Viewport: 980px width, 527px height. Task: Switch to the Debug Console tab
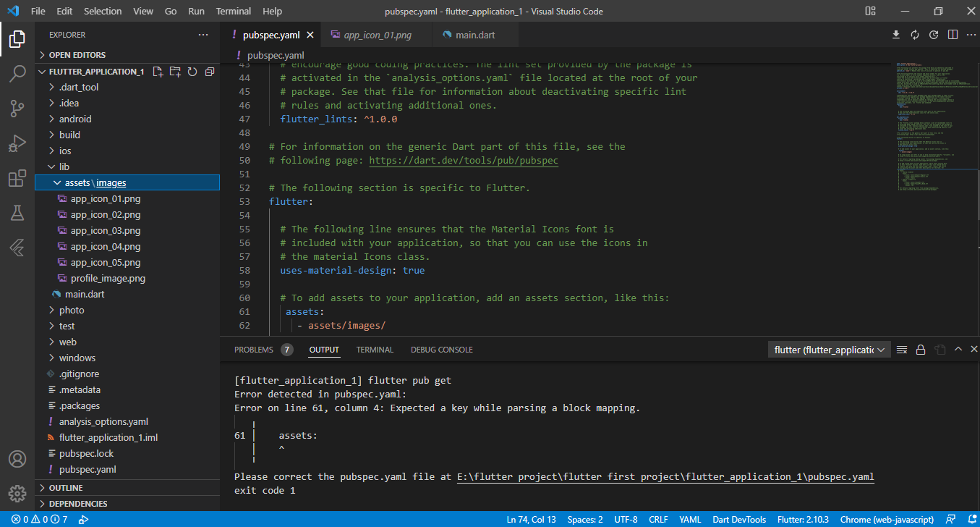point(442,350)
